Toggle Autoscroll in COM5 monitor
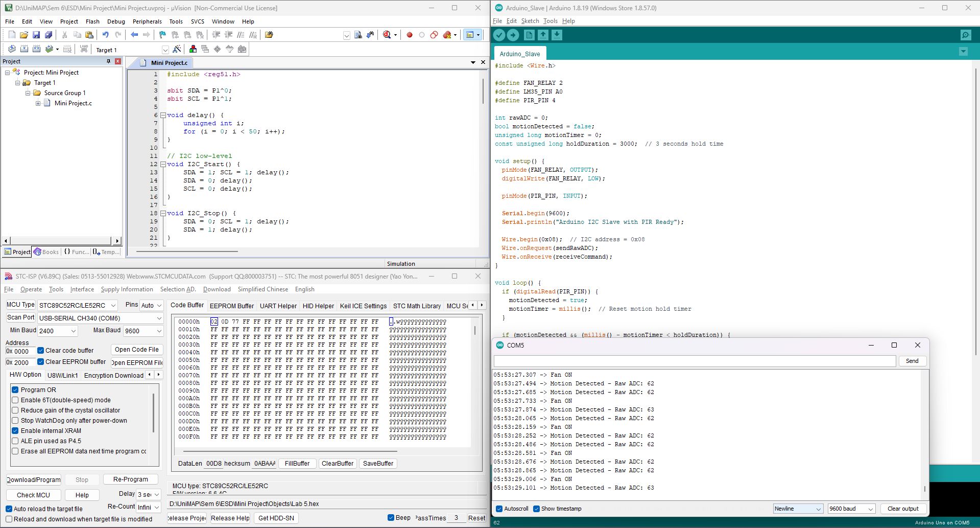980x528 pixels. (499, 509)
